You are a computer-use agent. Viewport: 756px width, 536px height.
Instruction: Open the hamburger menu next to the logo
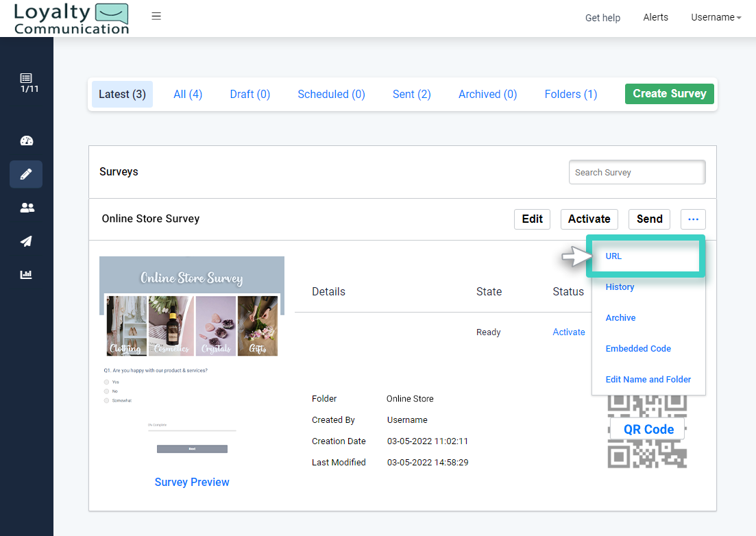tap(156, 15)
